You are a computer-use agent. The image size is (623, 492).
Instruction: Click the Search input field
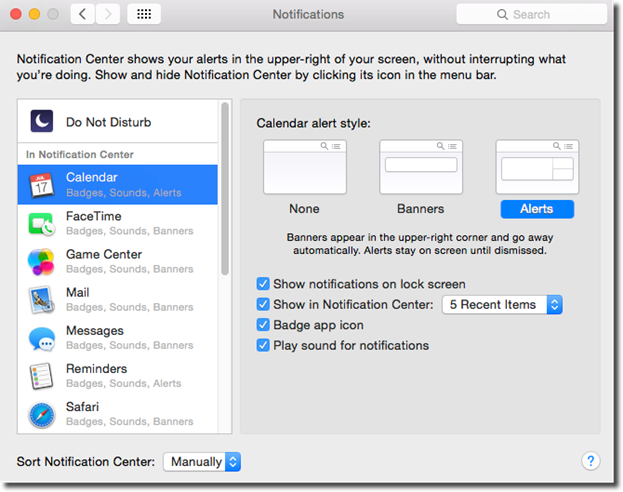point(532,14)
